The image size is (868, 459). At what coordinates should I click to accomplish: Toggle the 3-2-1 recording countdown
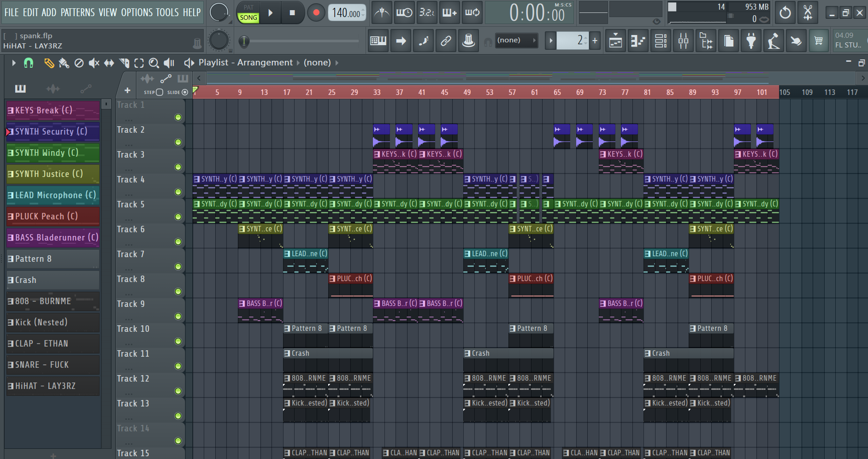point(427,13)
